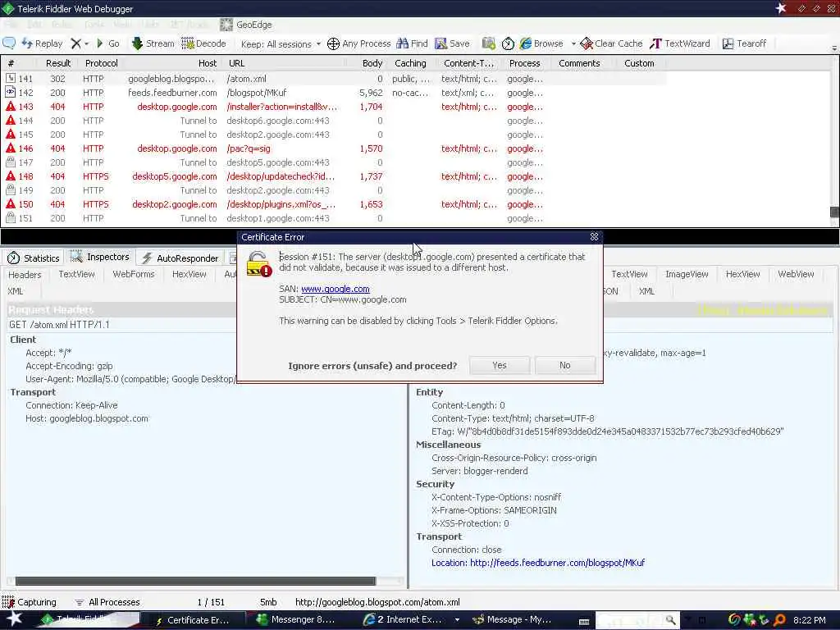Viewport: 840px width, 630px height.
Task: Toggle Capturing in status bar
Action: pos(29,602)
